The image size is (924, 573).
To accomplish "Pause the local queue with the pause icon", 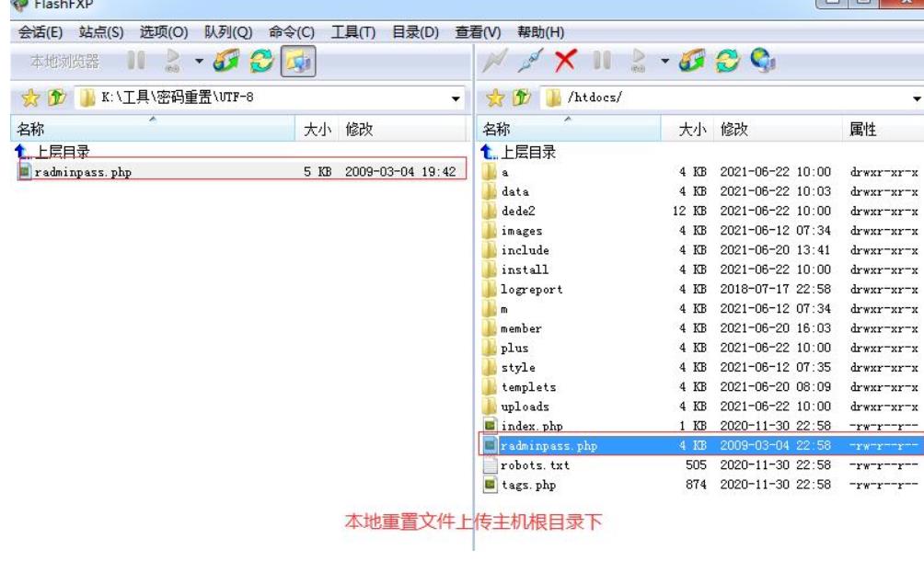I will tap(133, 63).
